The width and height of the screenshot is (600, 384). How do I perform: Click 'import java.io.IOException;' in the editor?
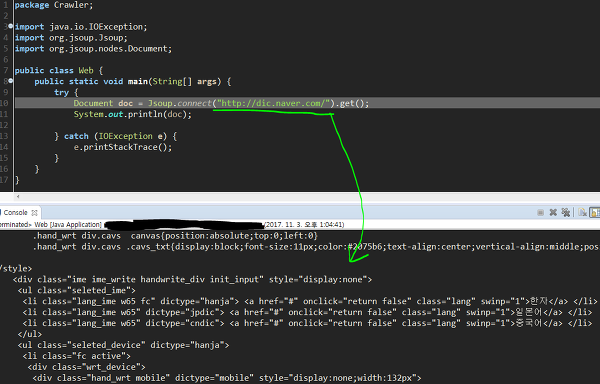pyautogui.click(x=81, y=27)
